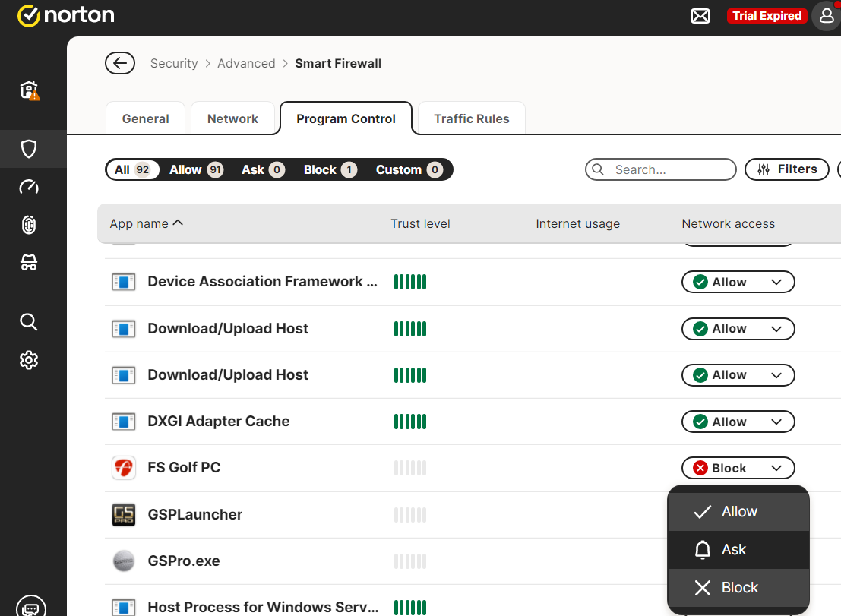The height and width of the screenshot is (616, 841).
Task: Toggle the App name sort order chevron
Action: tap(178, 223)
